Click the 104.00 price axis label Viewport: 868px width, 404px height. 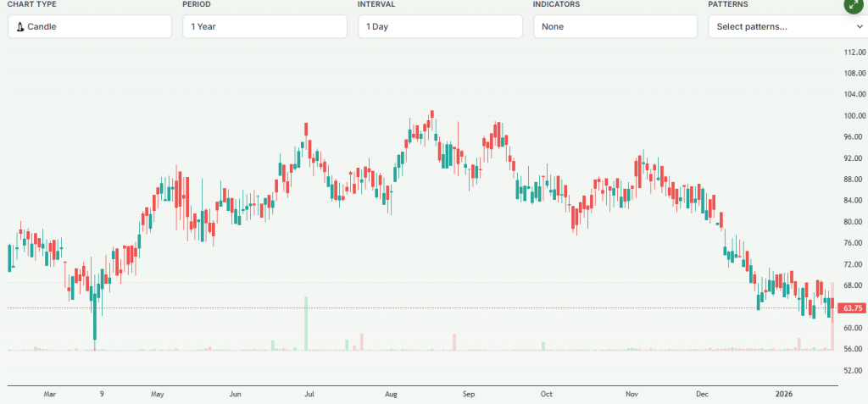[x=854, y=95]
